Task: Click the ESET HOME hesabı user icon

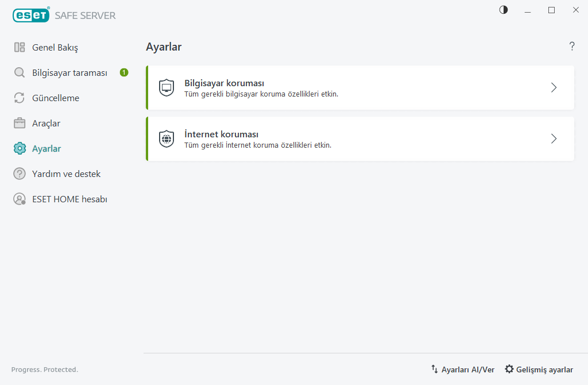Action: [x=20, y=199]
